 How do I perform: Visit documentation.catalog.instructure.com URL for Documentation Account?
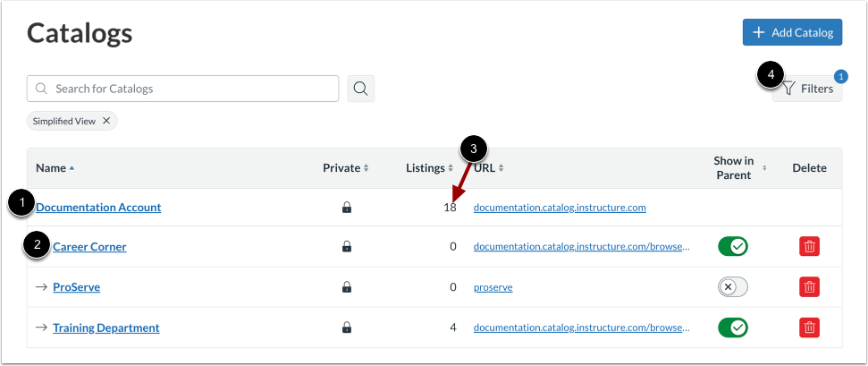(560, 208)
